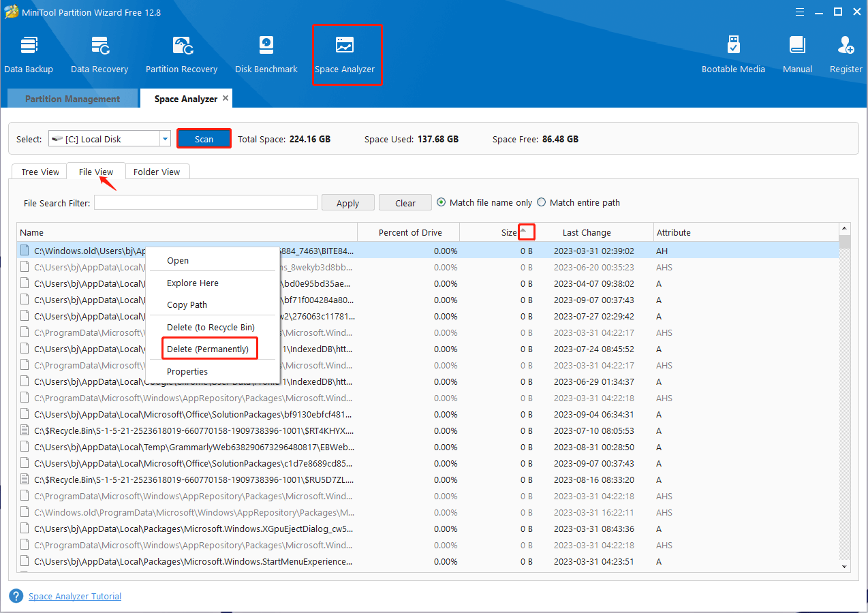The height and width of the screenshot is (613, 868).
Task: Click date 2023-06-29 01:34:37
Action: click(x=594, y=381)
